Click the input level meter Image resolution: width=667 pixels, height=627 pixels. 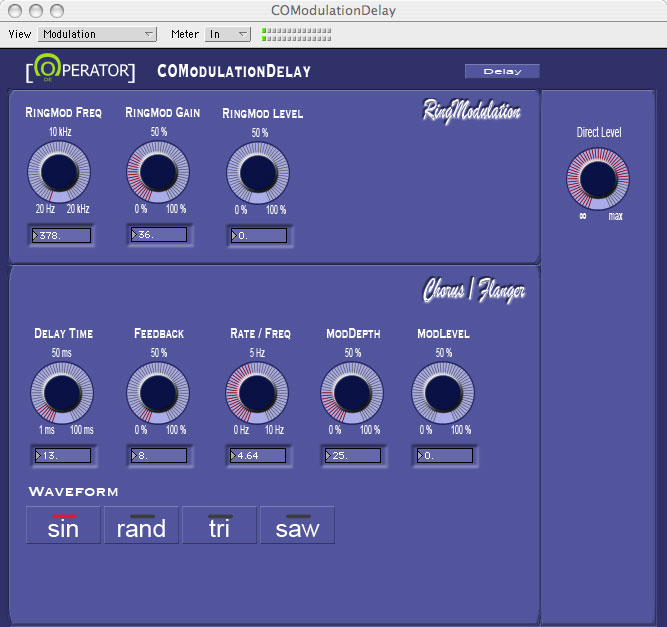pos(296,34)
